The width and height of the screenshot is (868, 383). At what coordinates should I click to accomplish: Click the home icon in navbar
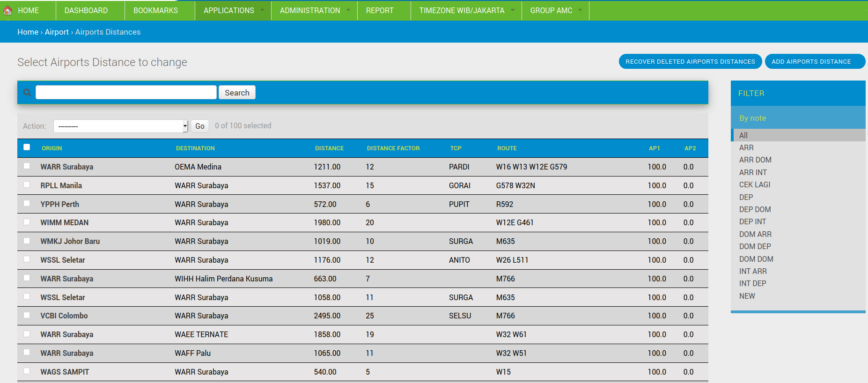click(x=8, y=10)
